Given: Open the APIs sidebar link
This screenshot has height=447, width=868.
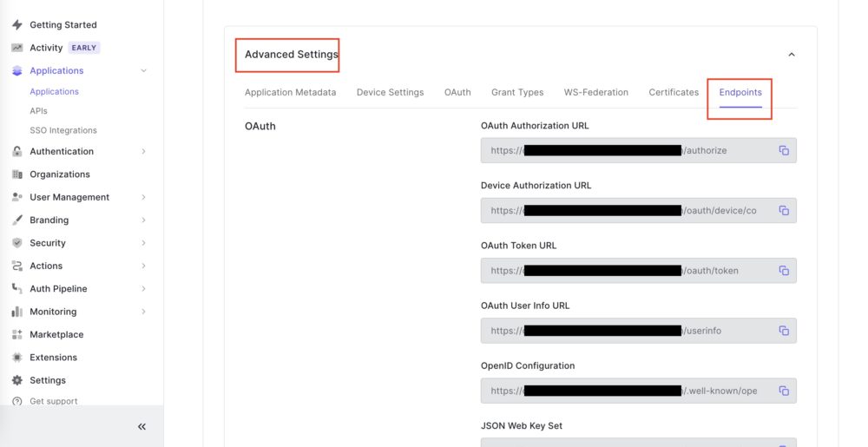Looking at the screenshot, I should coord(39,110).
